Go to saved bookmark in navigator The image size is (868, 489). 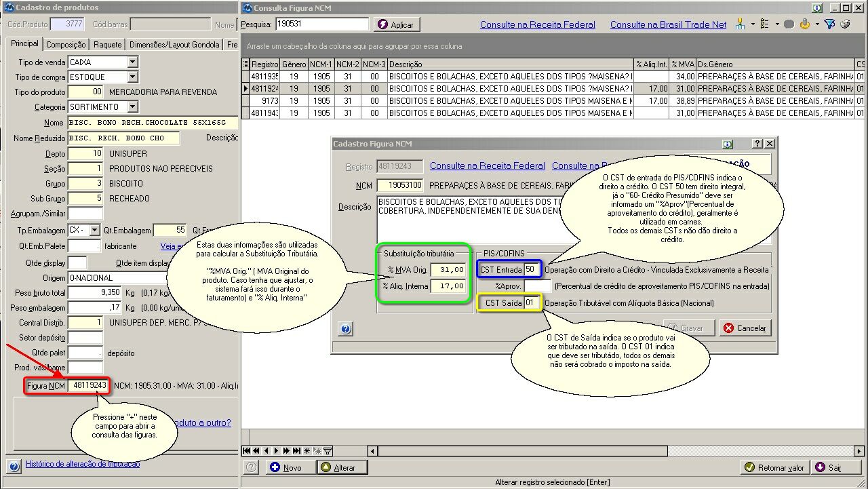coord(317,450)
